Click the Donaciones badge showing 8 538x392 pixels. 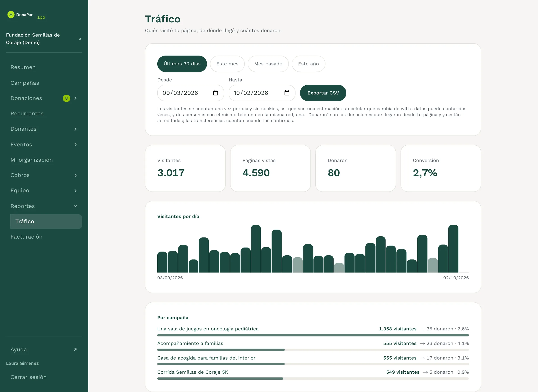click(67, 98)
